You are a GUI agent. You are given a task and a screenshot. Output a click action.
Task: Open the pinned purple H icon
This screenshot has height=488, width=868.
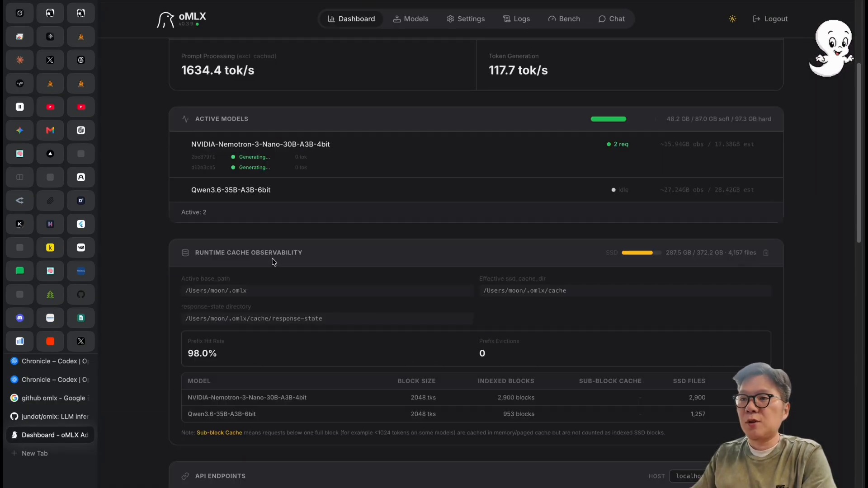pyautogui.click(x=50, y=224)
